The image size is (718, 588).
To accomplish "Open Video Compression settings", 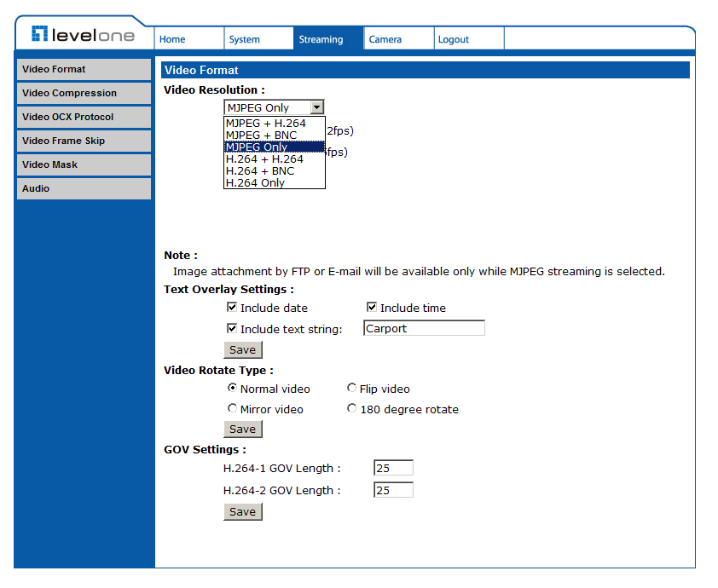I will pos(84,93).
